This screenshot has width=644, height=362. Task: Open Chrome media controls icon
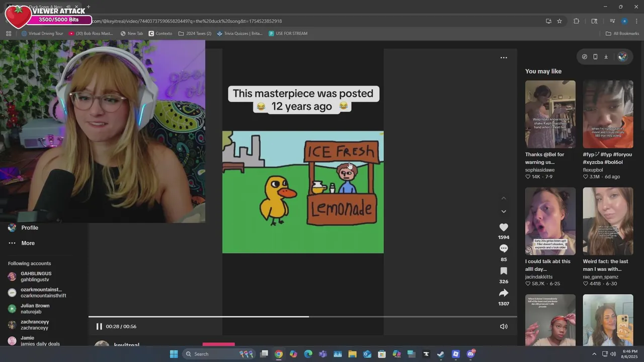click(612, 21)
